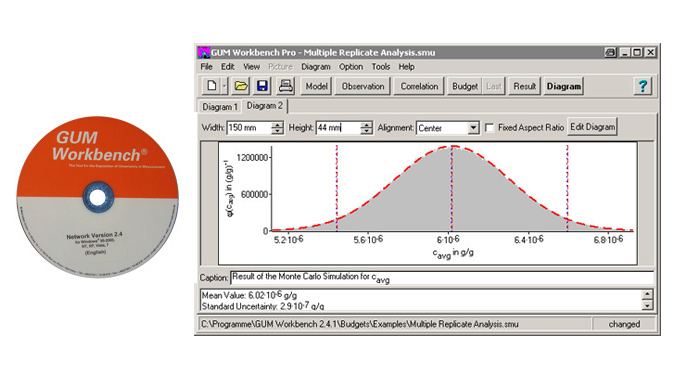Click the Edit Diagram button

point(592,127)
